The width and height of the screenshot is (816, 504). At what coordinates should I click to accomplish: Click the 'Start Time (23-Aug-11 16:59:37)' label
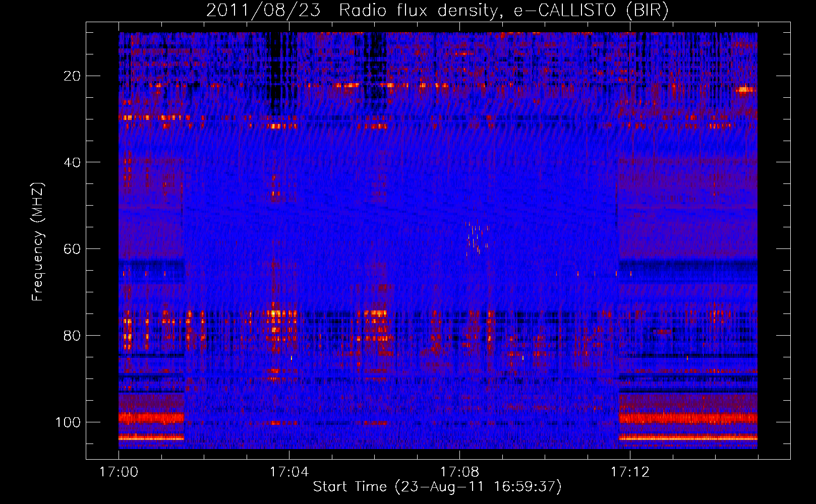point(437,487)
